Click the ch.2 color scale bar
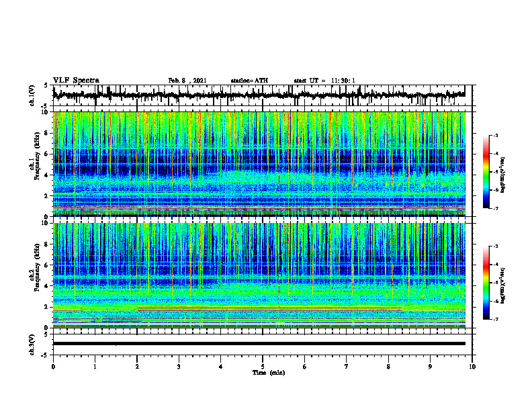Image resolution: width=532 pixels, height=411 pixels. [x=486, y=283]
